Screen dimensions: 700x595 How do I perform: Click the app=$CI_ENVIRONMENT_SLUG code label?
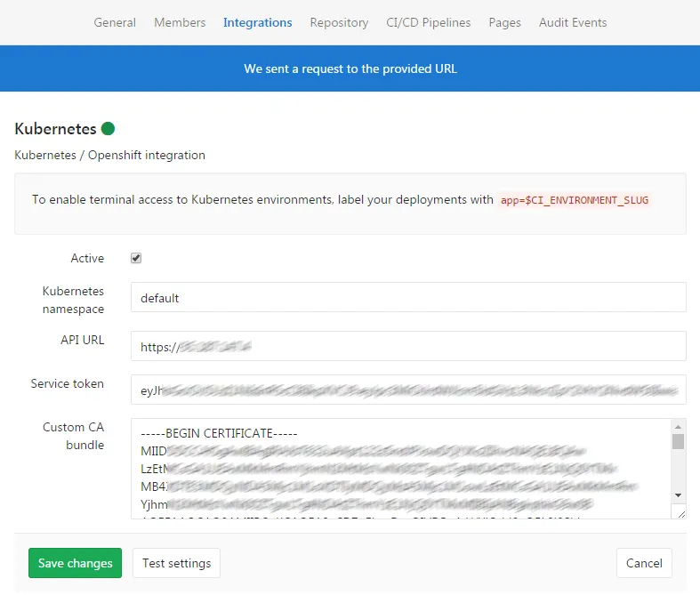point(574,200)
